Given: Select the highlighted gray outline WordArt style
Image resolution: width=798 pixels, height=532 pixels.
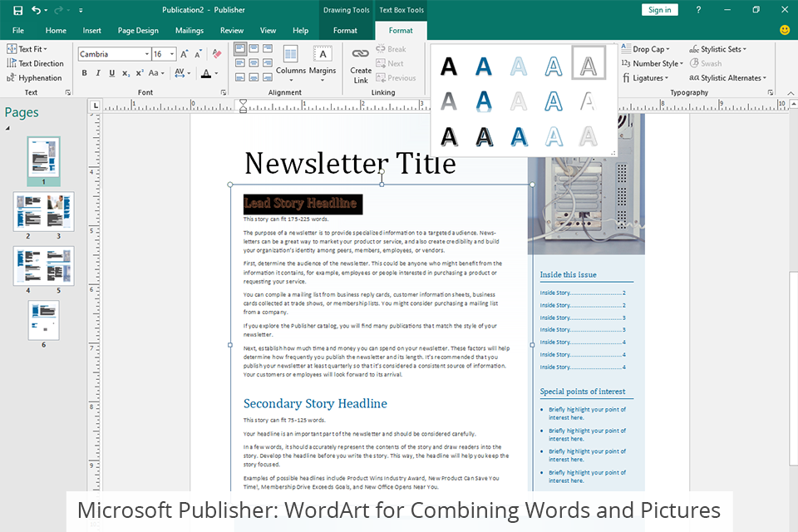Looking at the screenshot, I should point(589,63).
